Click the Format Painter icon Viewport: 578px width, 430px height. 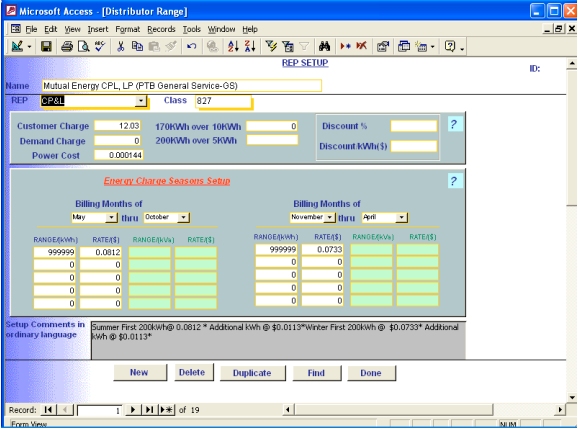171,46
